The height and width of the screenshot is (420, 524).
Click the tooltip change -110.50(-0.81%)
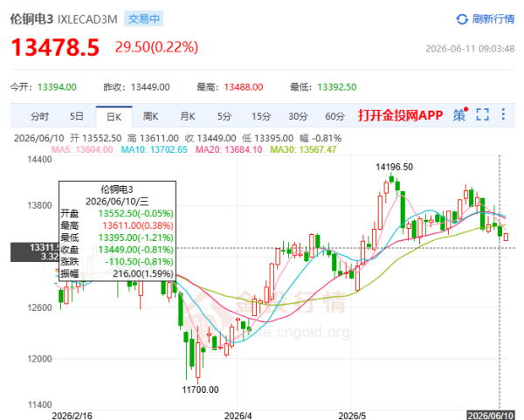[140, 262]
